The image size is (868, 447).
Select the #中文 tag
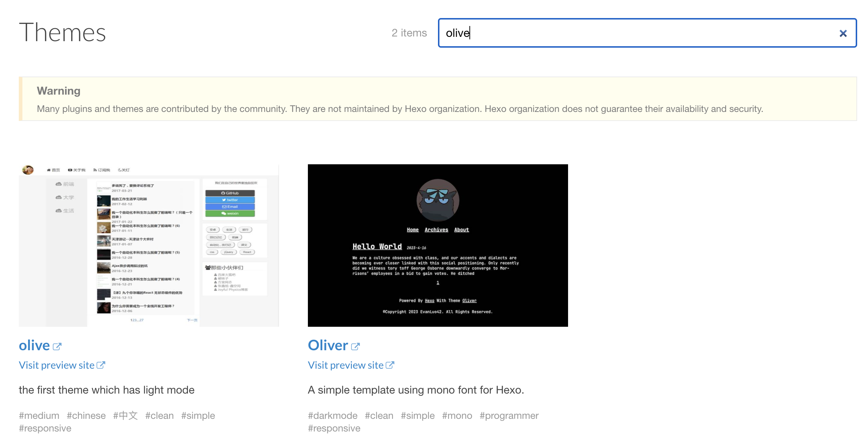[x=125, y=416]
